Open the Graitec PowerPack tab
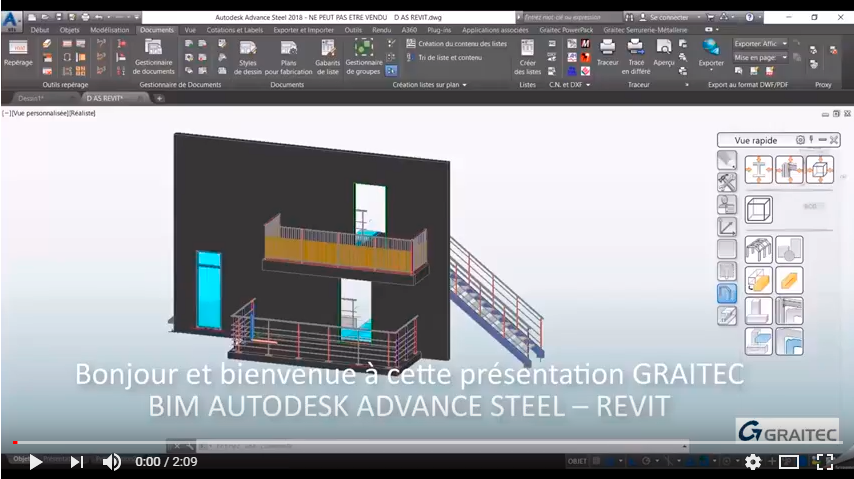Screen dimensions: 854x479 coord(566,30)
